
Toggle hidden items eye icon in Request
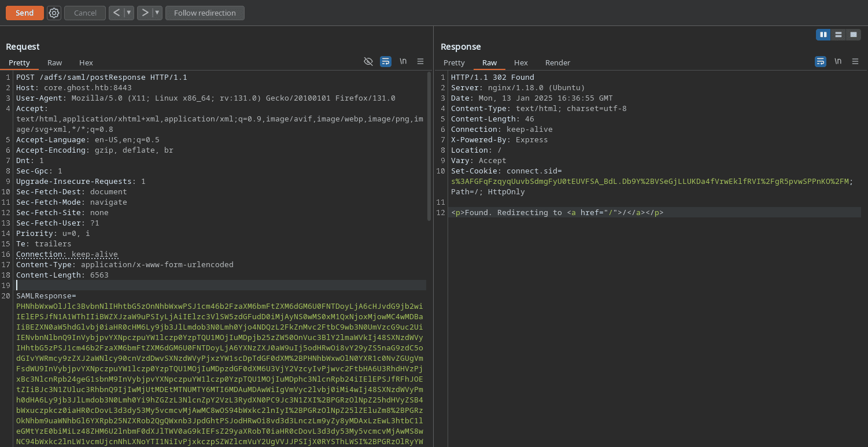(368, 61)
